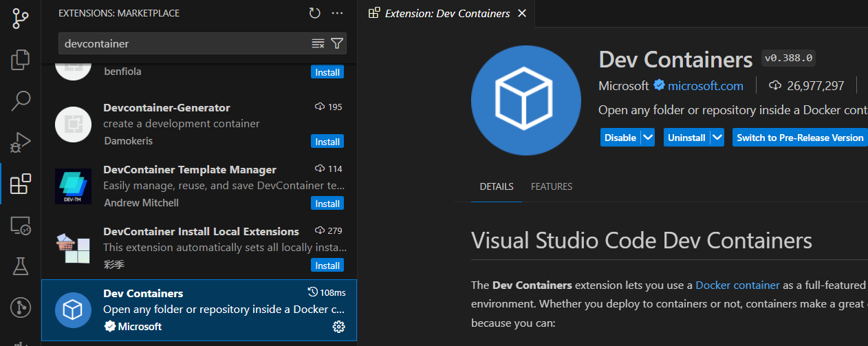Viewport: 868px width, 346px height.
Task: Close the Extension: Dev Containers tab
Action: click(x=522, y=13)
